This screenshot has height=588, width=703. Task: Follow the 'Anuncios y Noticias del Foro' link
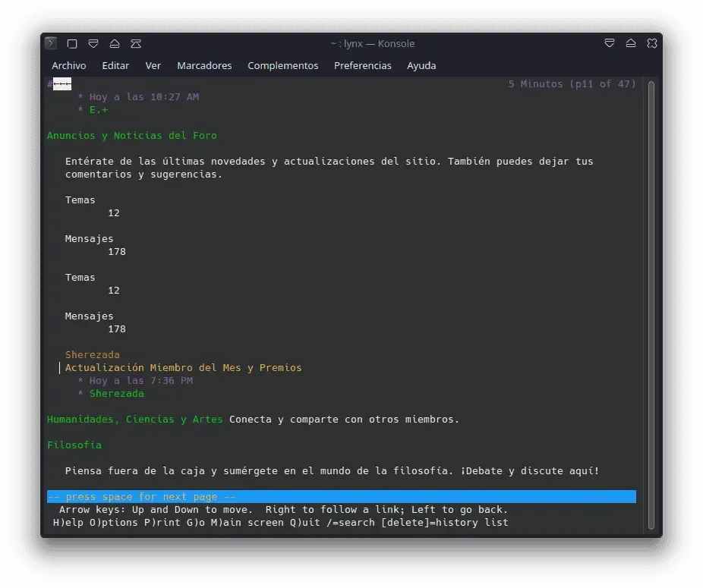coord(132,135)
